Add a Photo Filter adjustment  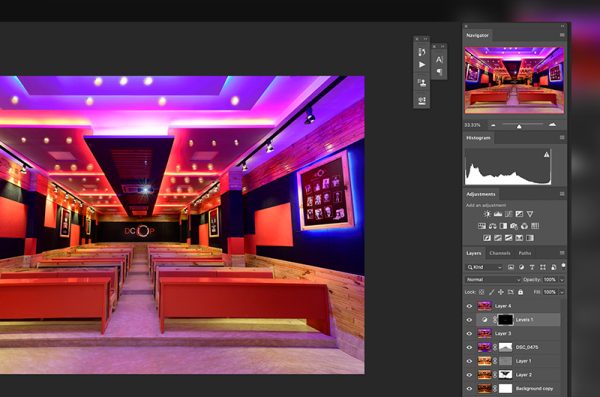514,226
